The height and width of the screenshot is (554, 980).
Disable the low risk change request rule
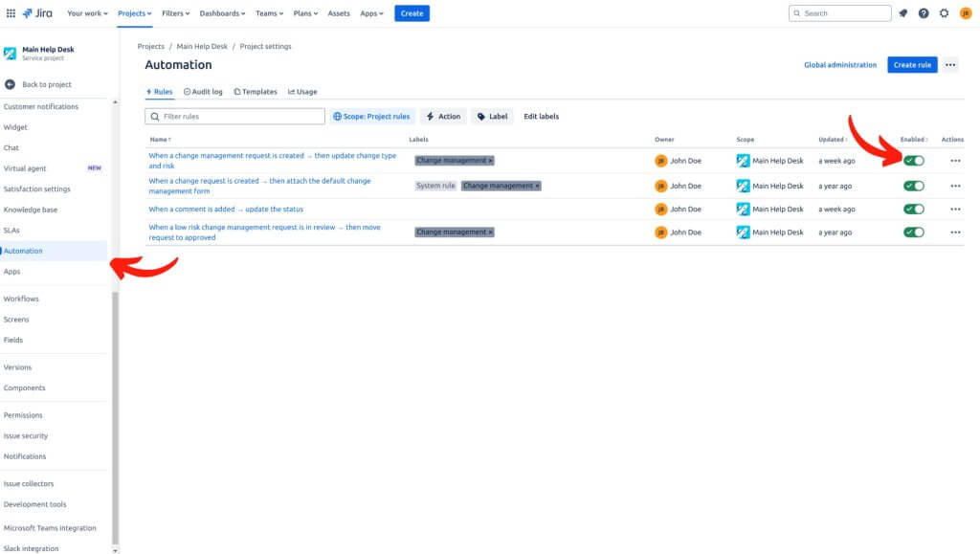coord(913,232)
